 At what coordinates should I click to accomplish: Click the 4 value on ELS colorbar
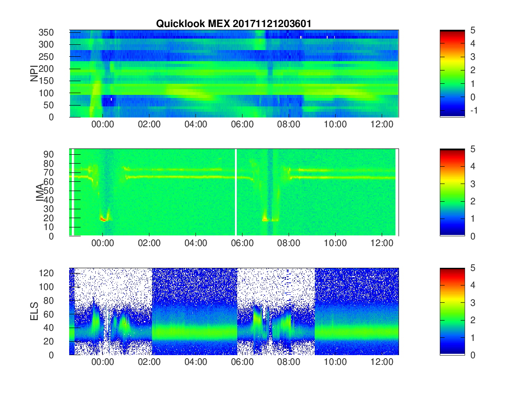tap(474, 285)
